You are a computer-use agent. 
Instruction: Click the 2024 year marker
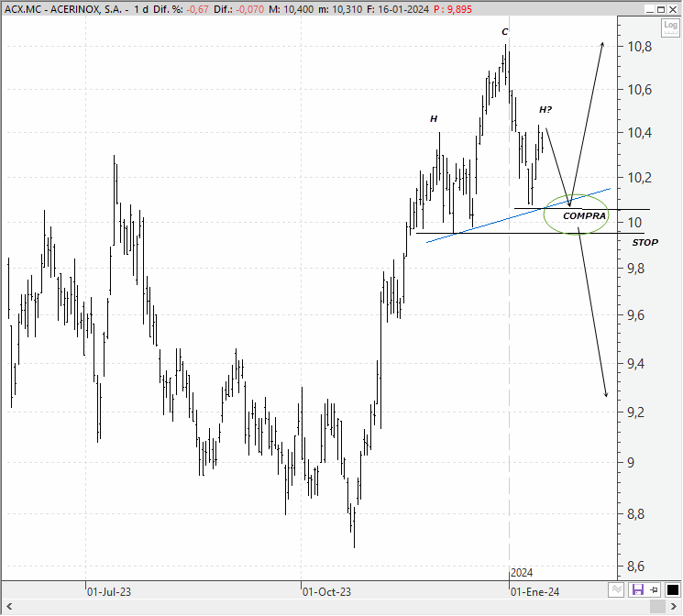(x=522, y=572)
